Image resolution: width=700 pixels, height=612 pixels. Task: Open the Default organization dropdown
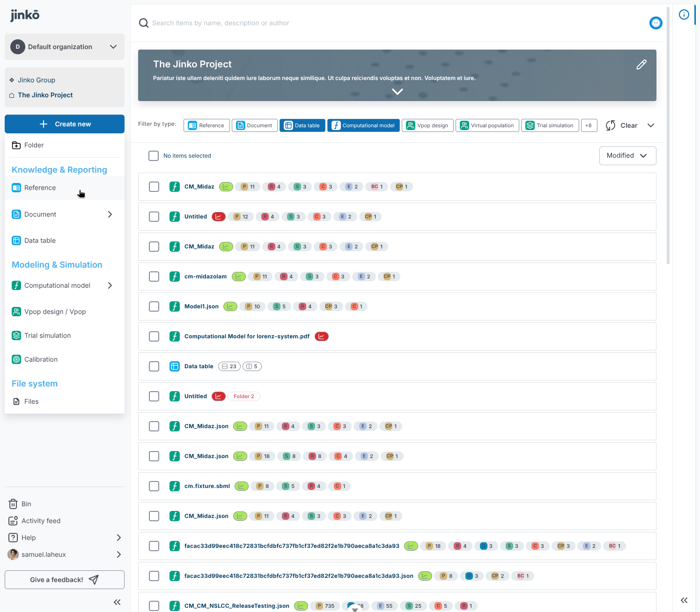(65, 47)
